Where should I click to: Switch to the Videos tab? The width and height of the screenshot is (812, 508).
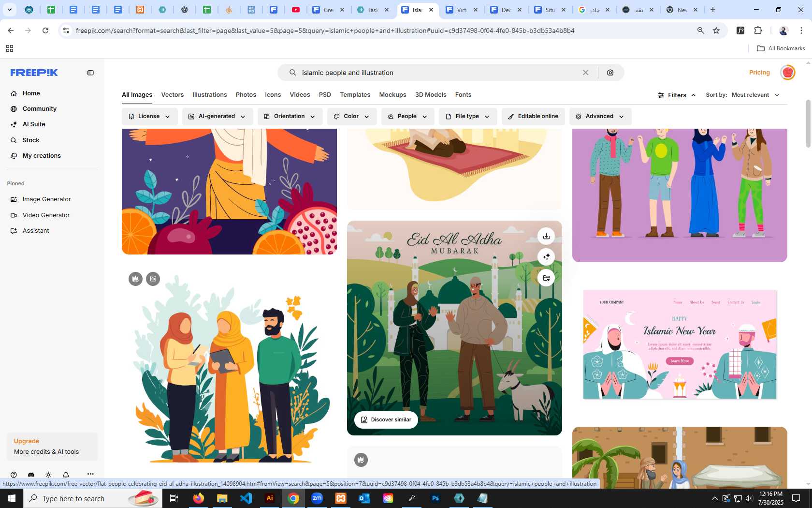point(300,95)
